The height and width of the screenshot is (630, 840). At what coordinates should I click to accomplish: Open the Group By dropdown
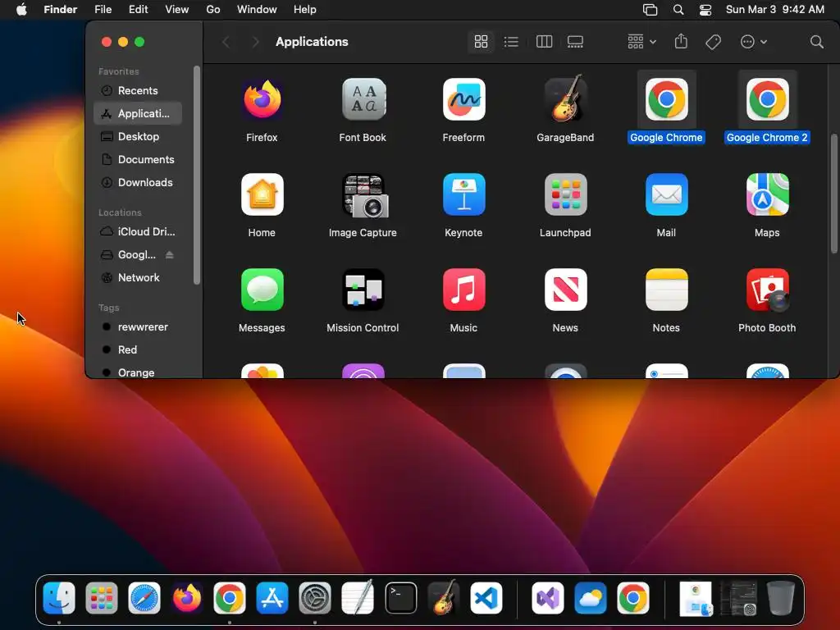pos(641,42)
